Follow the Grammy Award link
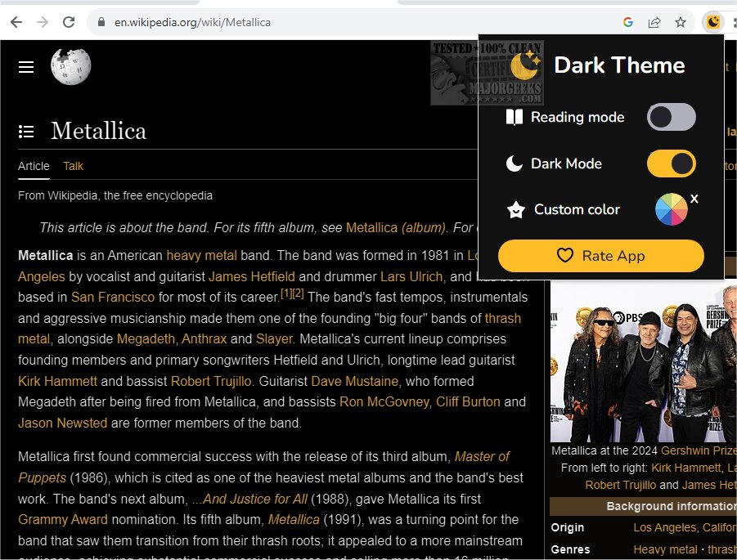The image size is (737, 560). tap(62, 520)
